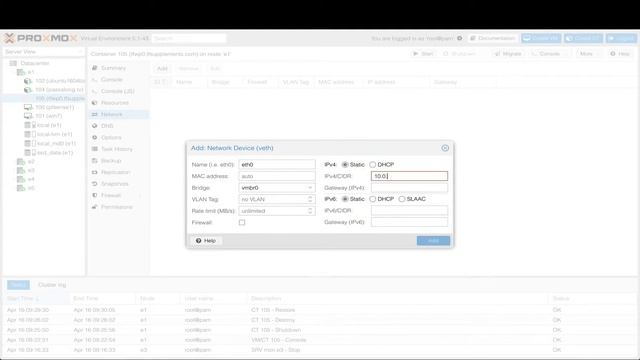
Task: Click the Rate limit spinner arrows
Action: (x=310, y=211)
